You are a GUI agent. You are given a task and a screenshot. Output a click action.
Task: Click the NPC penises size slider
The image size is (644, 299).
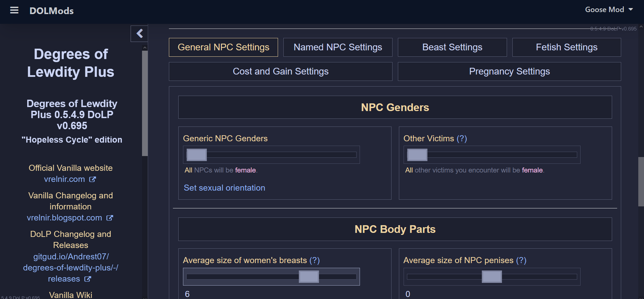point(492,277)
